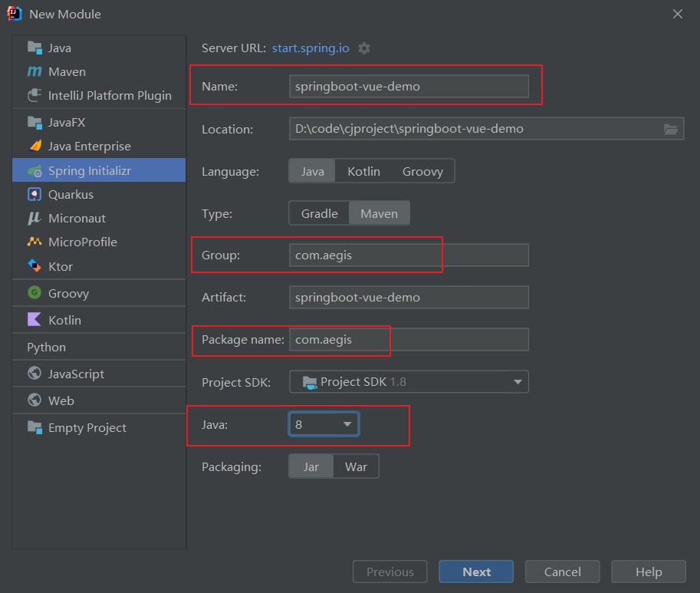The image size is (700, 593).
Task: Click the IntelliJ Platform Plugin icon
Action: point(35,95)
